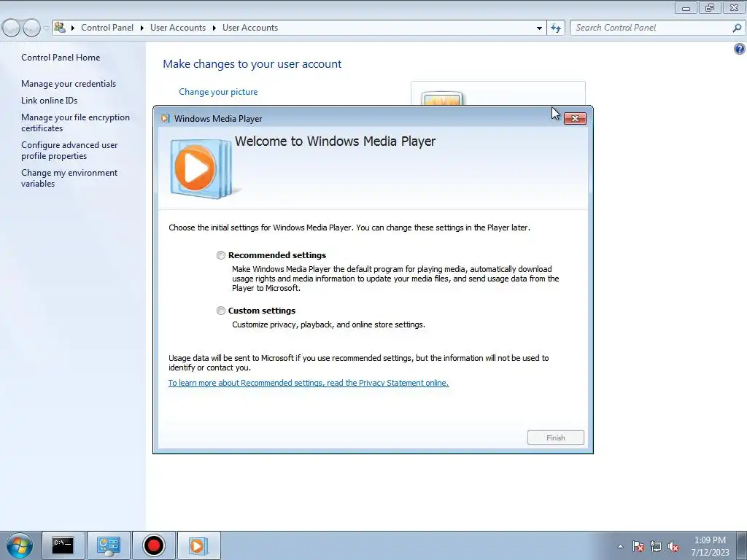Viewport: 747px width, 560px height.
Task: Click the User Accounts address bar icon
Action: click(x=60, y=28)
